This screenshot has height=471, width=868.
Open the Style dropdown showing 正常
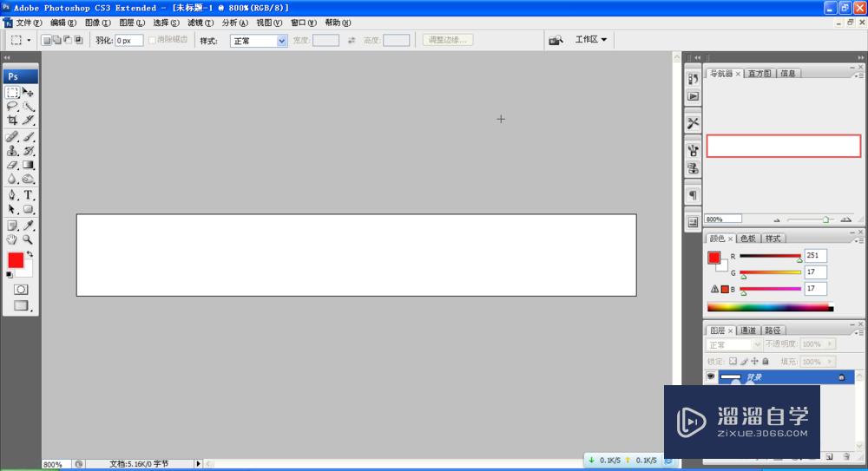coord(259,41)
